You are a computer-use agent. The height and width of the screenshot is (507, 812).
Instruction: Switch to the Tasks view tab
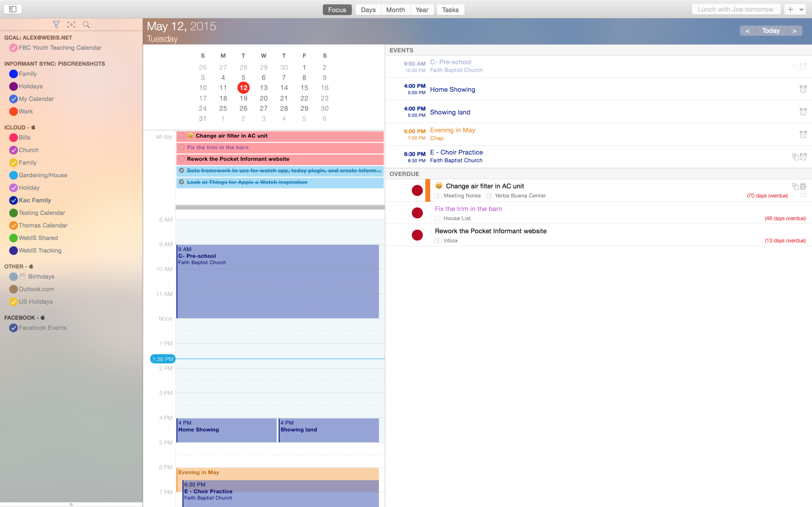tap(450, 10)
